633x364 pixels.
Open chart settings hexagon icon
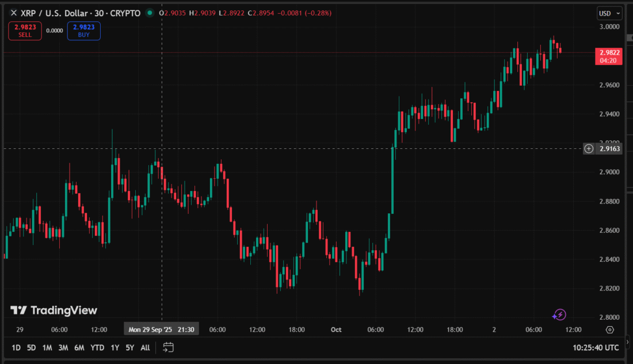[x=610, y=329]
